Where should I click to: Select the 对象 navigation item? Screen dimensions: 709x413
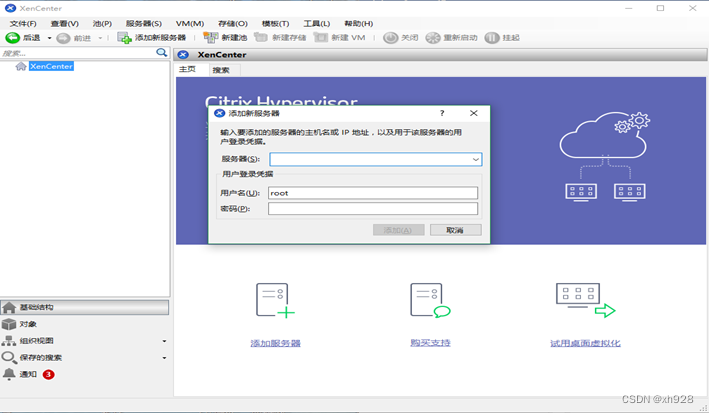85,324
